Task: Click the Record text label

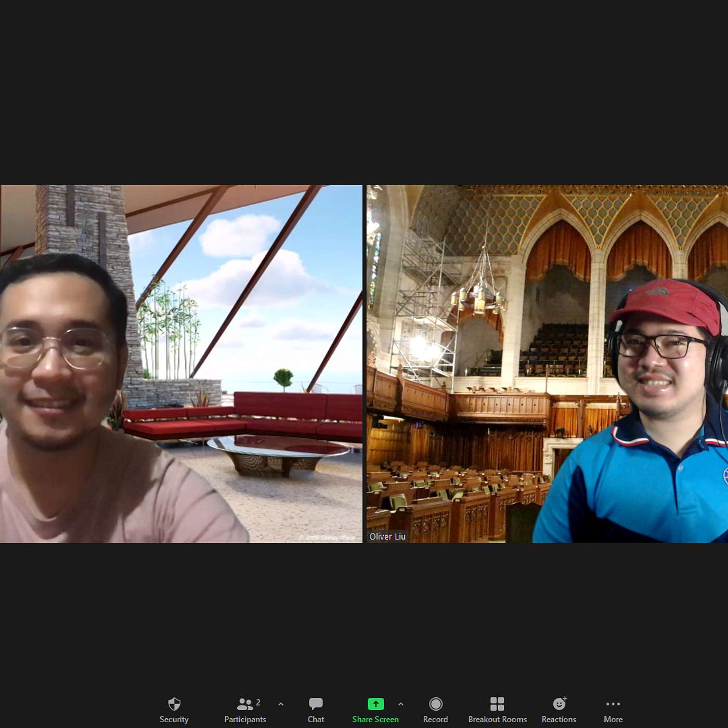Action: pos(435,719)
